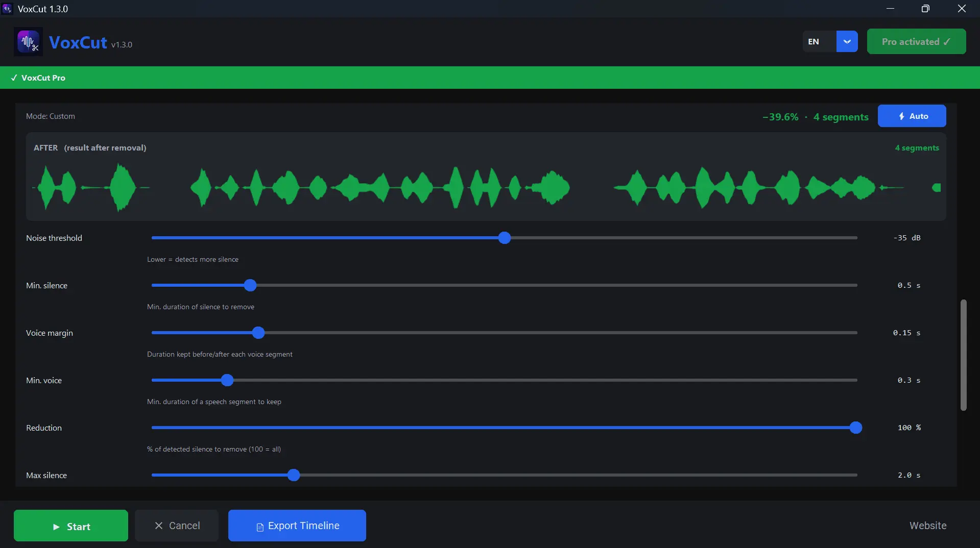Click the Reduction slider handle
The image size is (980, 548).
tap(856, 428)
